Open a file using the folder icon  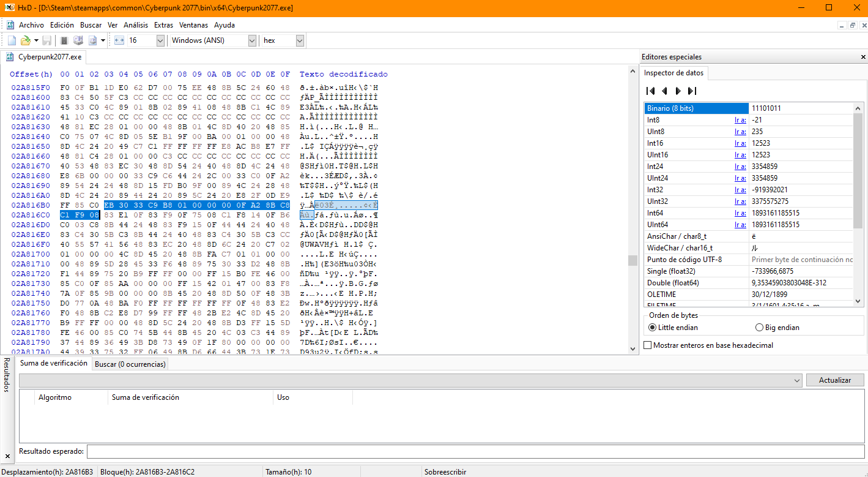[25, 40]
